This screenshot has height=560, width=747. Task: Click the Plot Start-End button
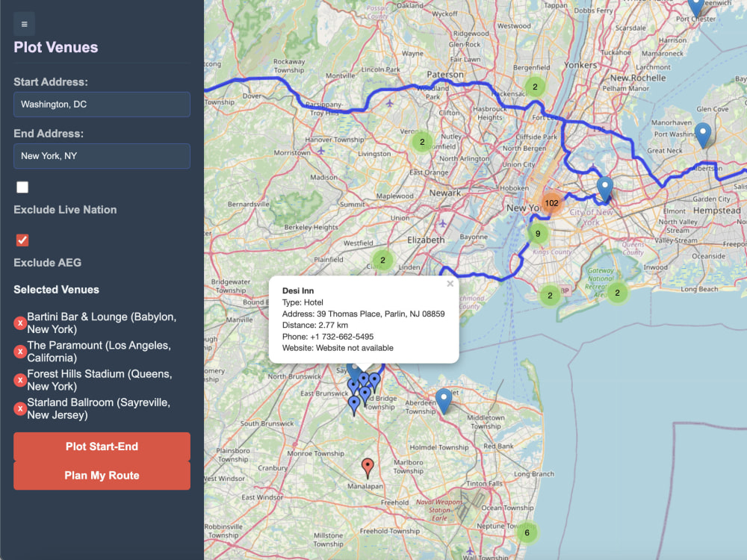point(102,447)
